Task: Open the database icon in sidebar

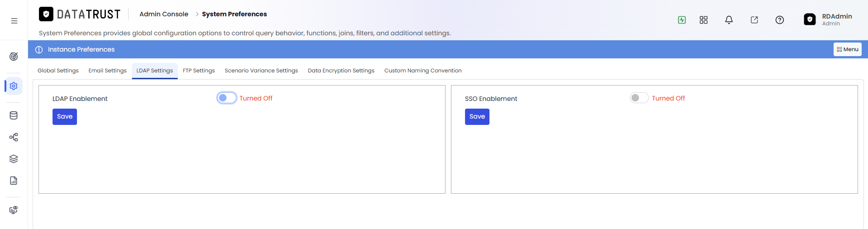Action: coord(14,115)
